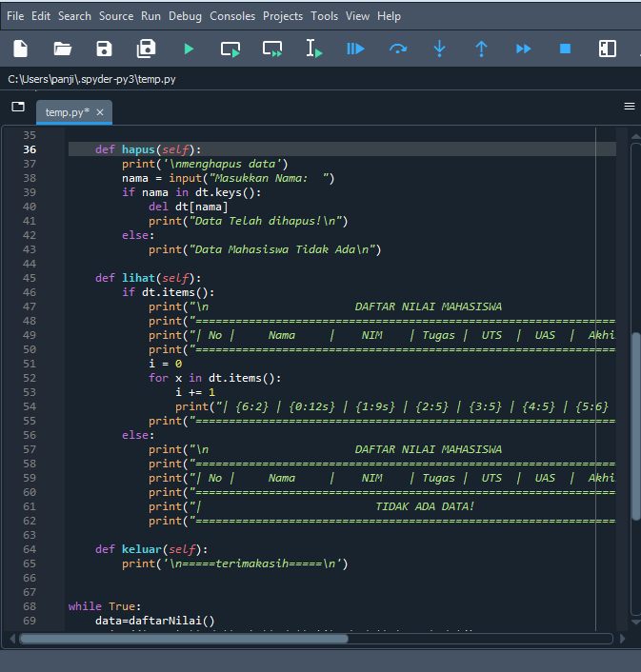Click line number 36 in gutter

point(30,149)
